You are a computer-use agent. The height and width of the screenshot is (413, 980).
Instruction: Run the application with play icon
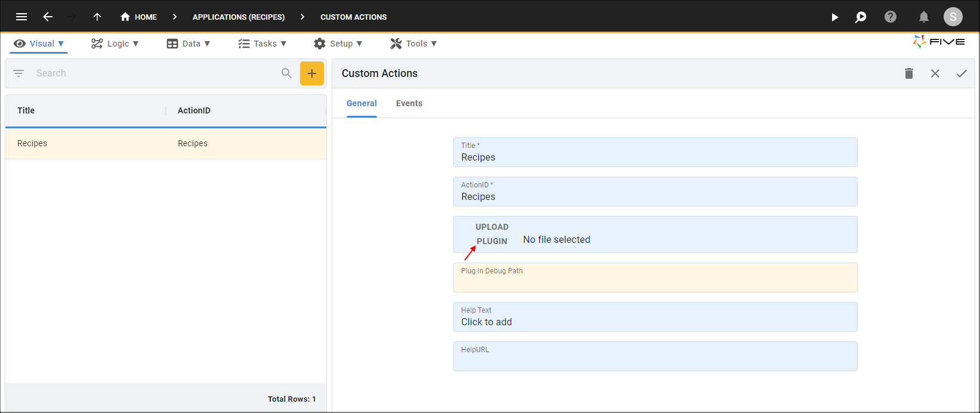click(x=834, y=17)
